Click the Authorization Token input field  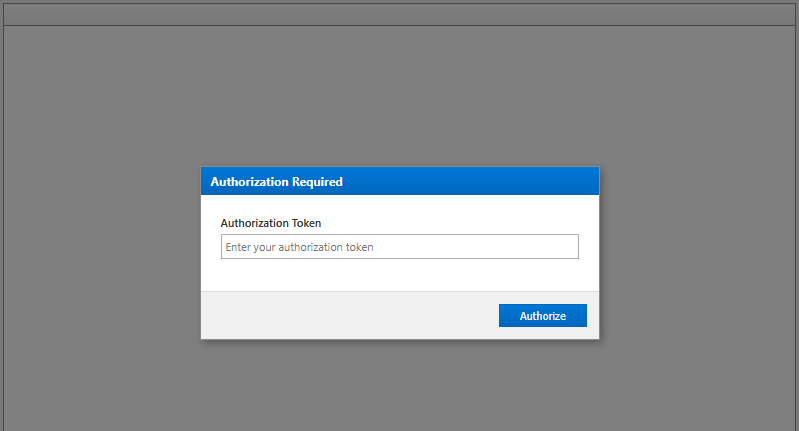point(400,247)
